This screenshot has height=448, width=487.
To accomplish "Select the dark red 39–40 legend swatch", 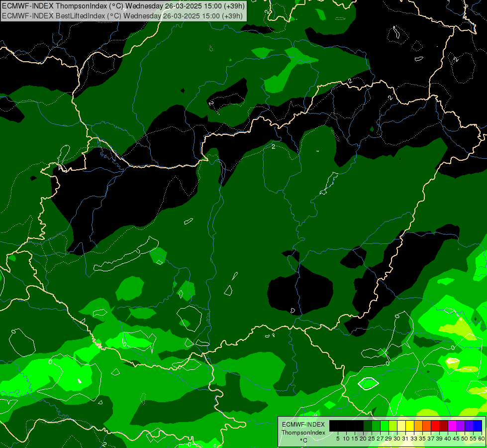I will pos(444,426).
